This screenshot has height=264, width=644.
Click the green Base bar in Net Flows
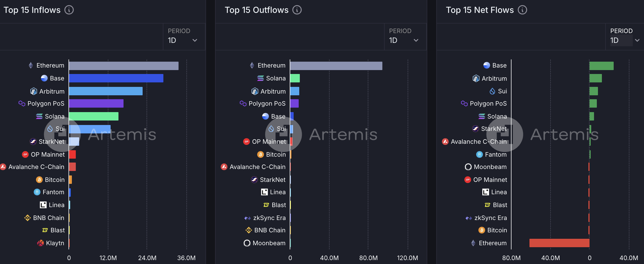[x=601, y=66]
